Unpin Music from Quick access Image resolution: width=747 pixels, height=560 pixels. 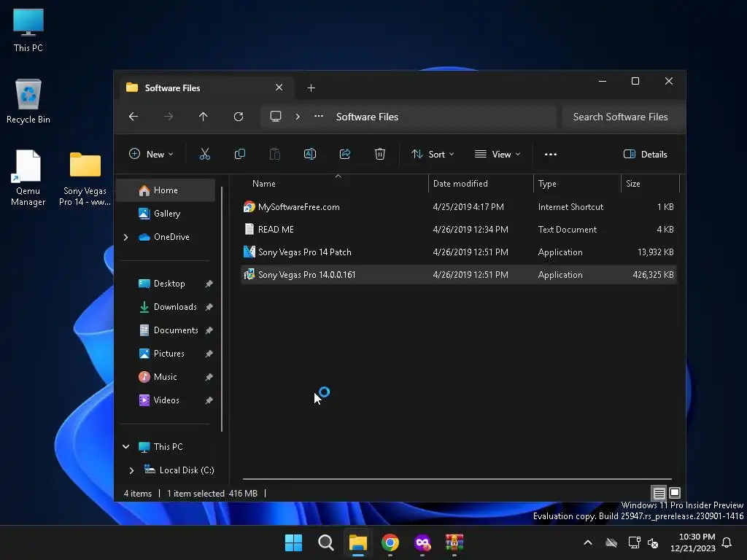[x=209, y=377]
